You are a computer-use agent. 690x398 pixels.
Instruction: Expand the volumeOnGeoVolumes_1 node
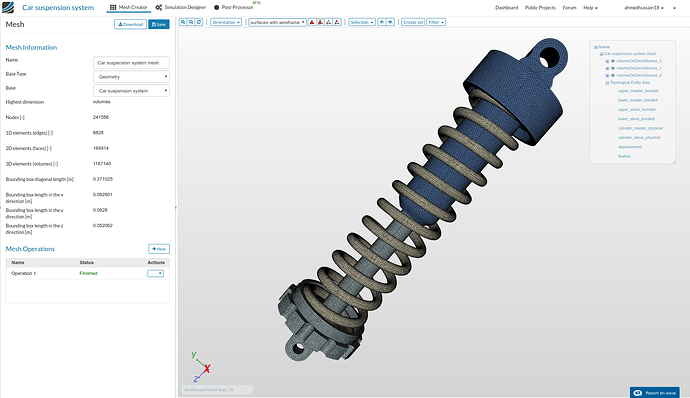607,68
